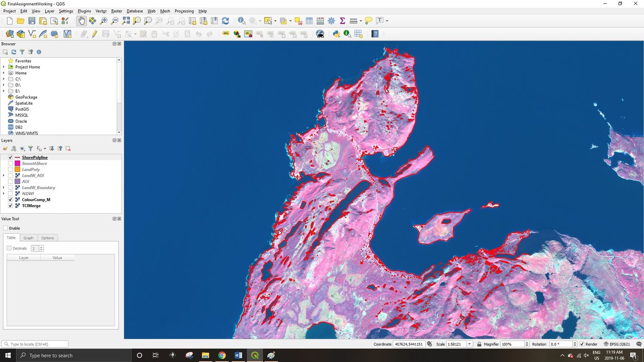
Task: Open the Layer Styling panel brush icon
Action: [5, 148]
